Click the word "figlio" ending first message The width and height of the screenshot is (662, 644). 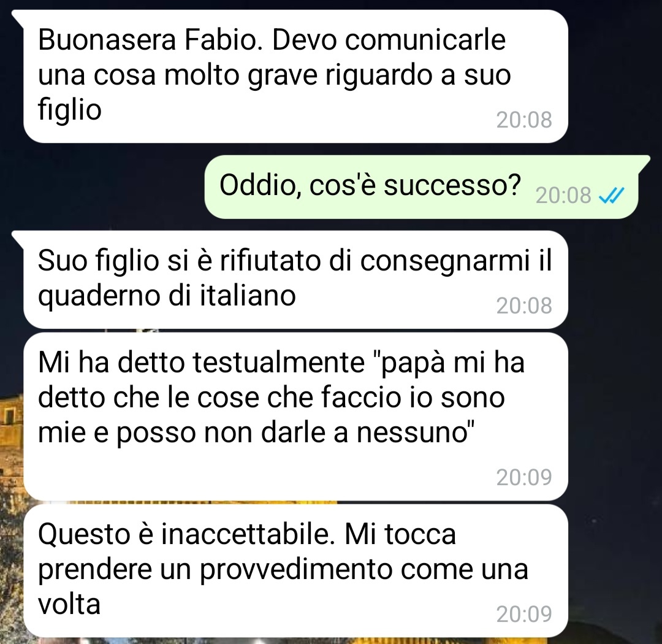(x=70, y=110)
